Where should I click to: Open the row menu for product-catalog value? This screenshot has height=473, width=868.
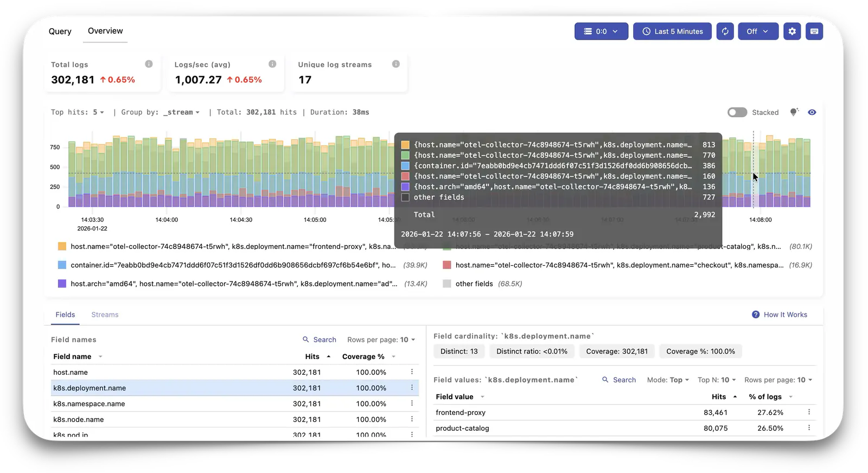(809, 427)
